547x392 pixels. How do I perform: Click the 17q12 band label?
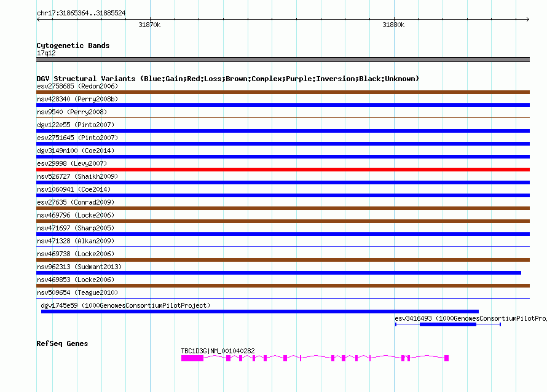point(46,53)
